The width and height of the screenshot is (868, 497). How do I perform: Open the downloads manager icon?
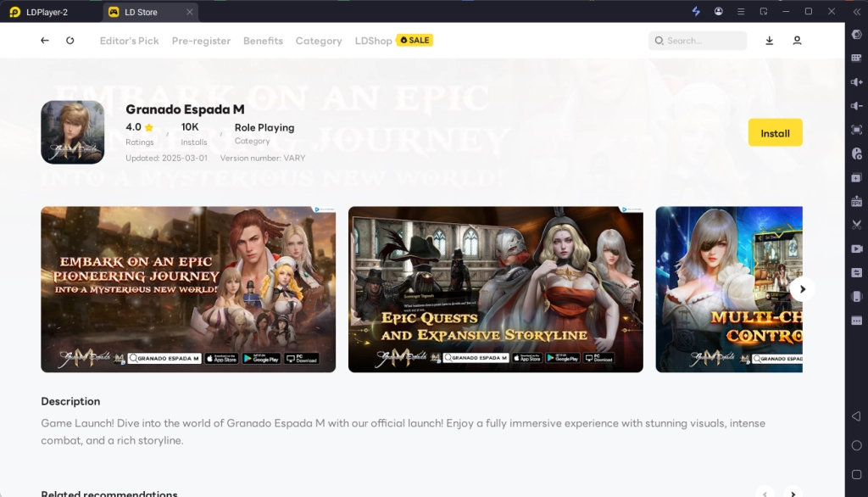(x=770, y=41)
